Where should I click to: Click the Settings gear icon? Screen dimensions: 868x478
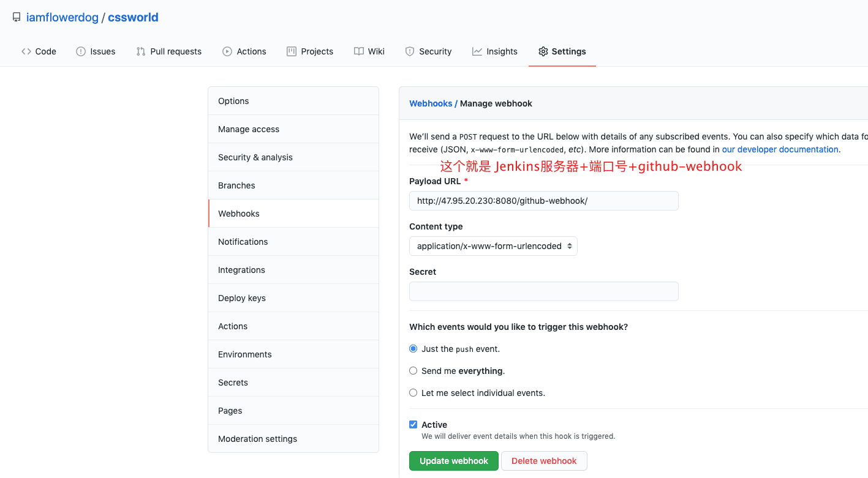click(543, 51)
